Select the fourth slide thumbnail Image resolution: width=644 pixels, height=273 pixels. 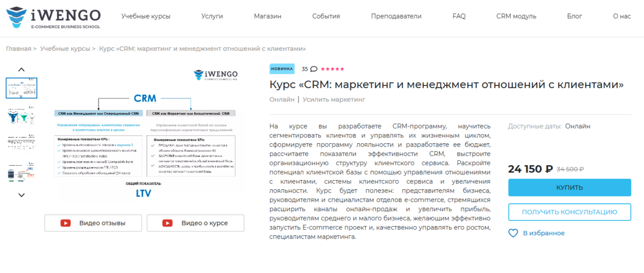[22, 171]
